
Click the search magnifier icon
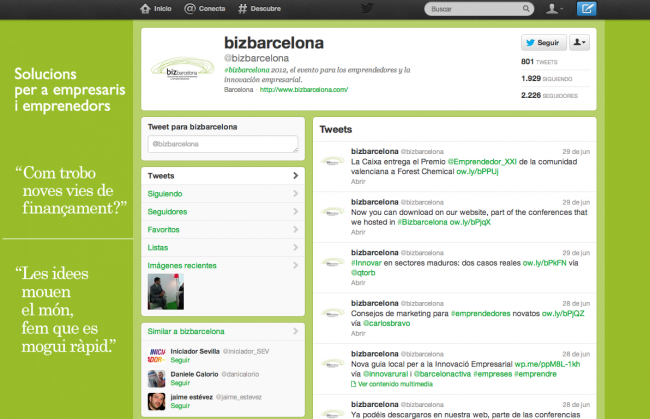pyautogui.click(x=526, y=9)
